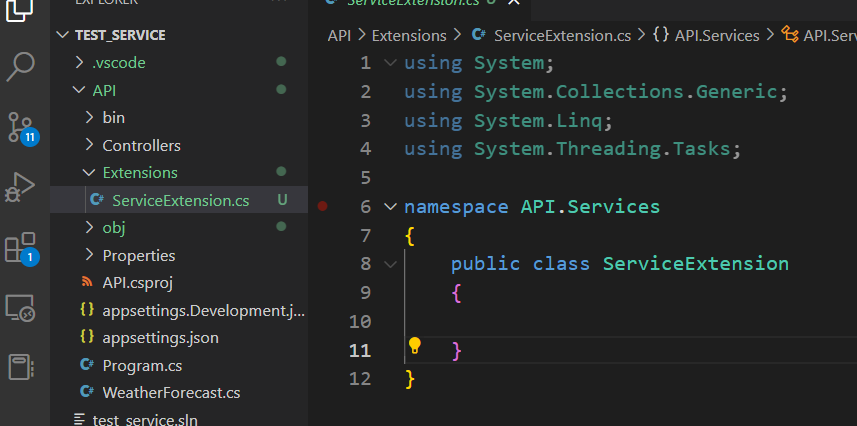This screenshot has width=857, height=426.
Task: Expand the .vscode folder
Action: point(80,62)
